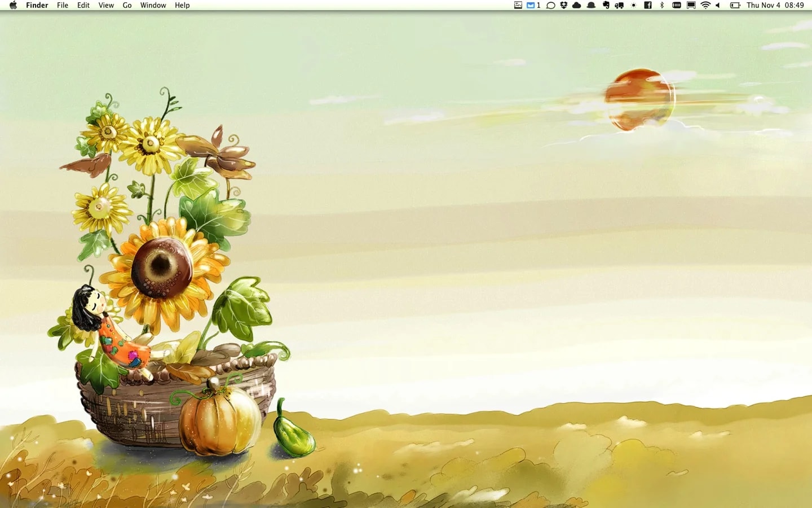The image size is (812, 508).
Task: Open the Bluetooth status menu
Action: pos(662,5)
